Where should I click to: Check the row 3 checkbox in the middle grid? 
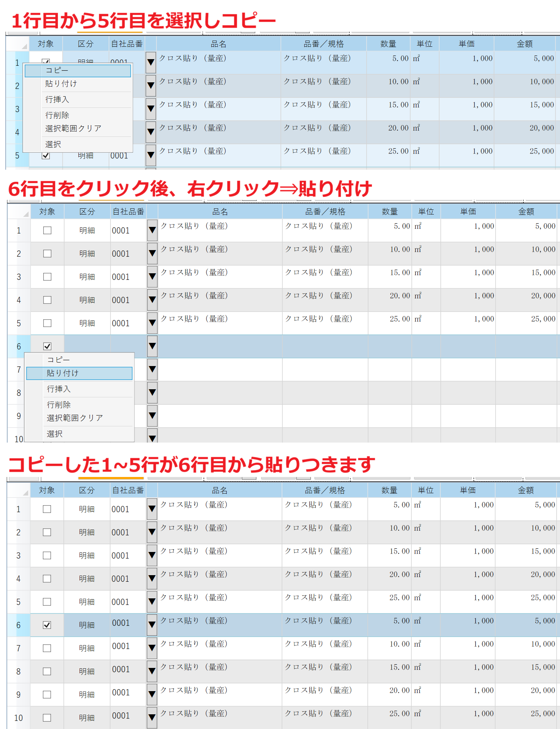[x=47, y=277]
